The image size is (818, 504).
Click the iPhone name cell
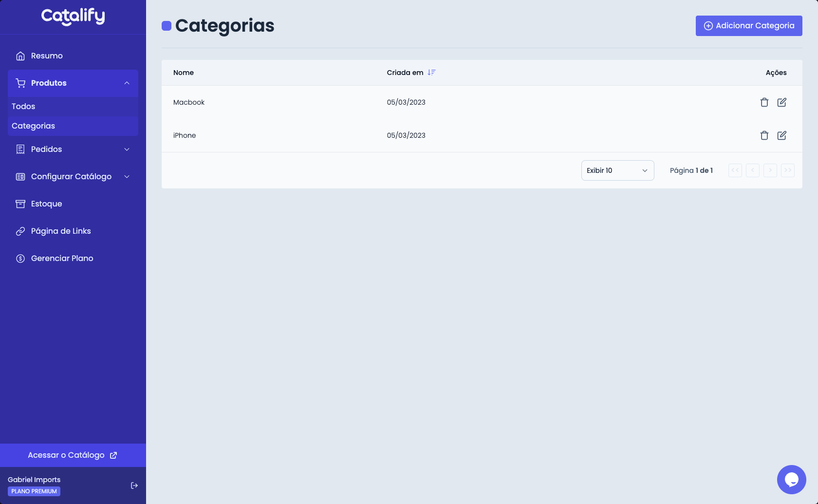pos(185,135)
